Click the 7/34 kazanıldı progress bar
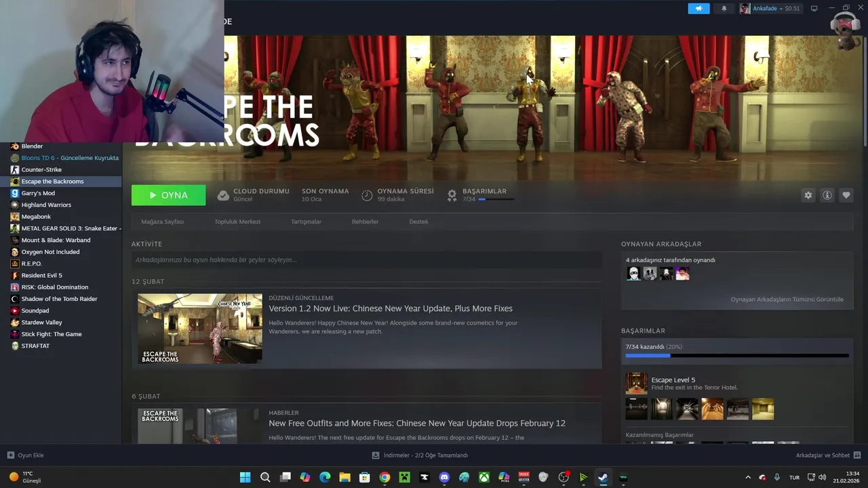This screenshot has height=488, width=868. [x=737, y=355]
